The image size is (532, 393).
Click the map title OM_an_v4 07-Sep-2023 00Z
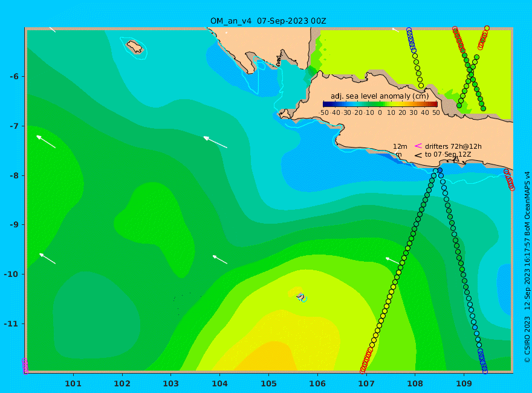click(268, 21)
